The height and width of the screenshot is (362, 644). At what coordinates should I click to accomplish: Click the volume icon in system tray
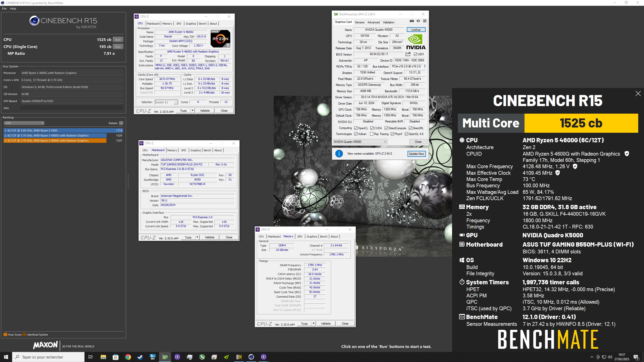tap(610, 357)
